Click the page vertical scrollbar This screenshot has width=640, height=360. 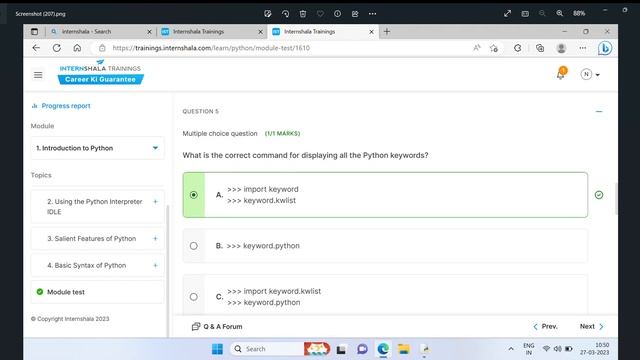pyautogui.click(x=616, y=199)
